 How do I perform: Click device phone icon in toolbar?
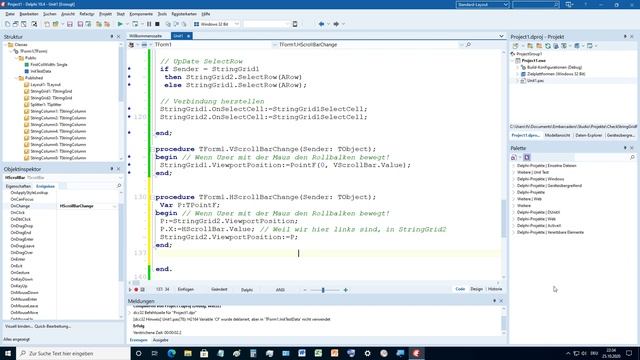pos(295,24)
